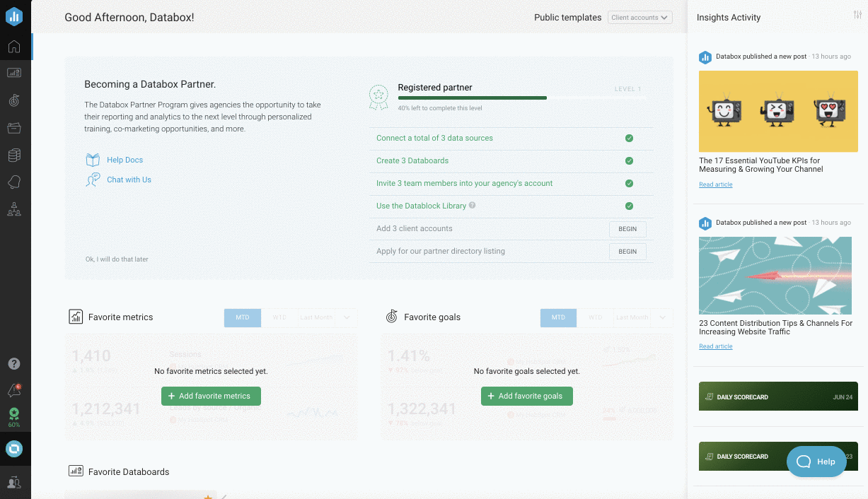The image size is (868, 499).
Task: Open Invite 3 team members task link
Action: tap(464, 183)
